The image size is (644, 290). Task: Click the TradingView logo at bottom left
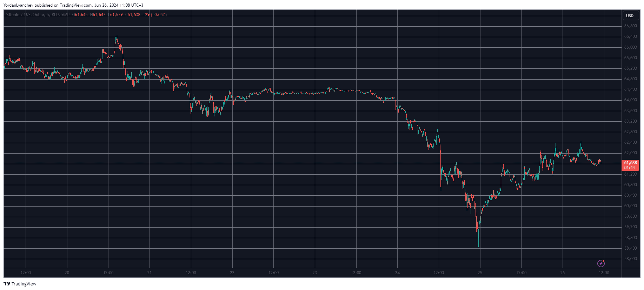click(20, 284)
